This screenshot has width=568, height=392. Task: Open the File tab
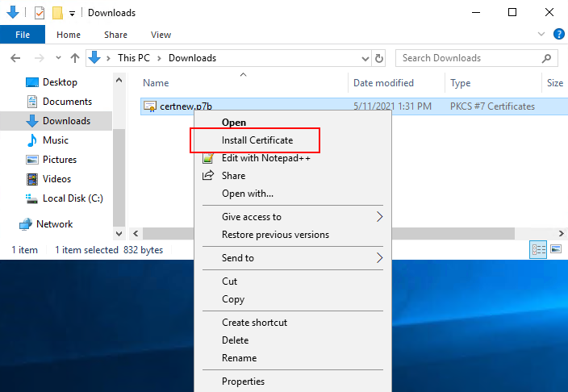pos(23,35)
